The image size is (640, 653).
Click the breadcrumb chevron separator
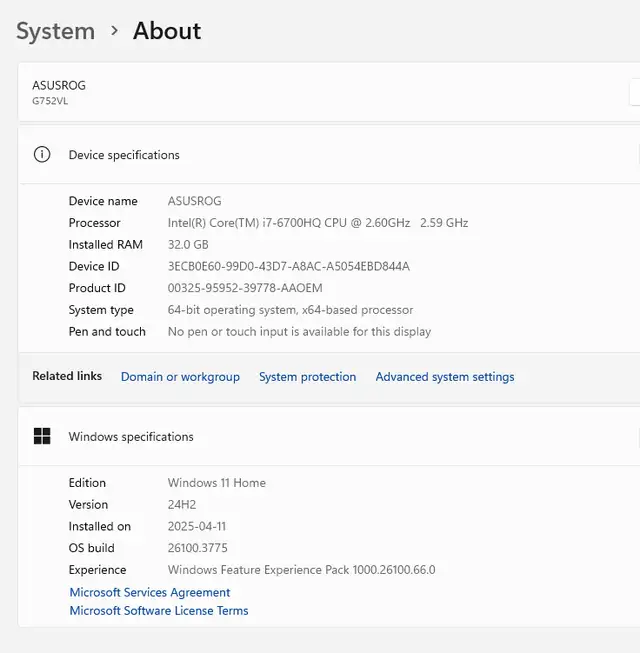[114, 31]
